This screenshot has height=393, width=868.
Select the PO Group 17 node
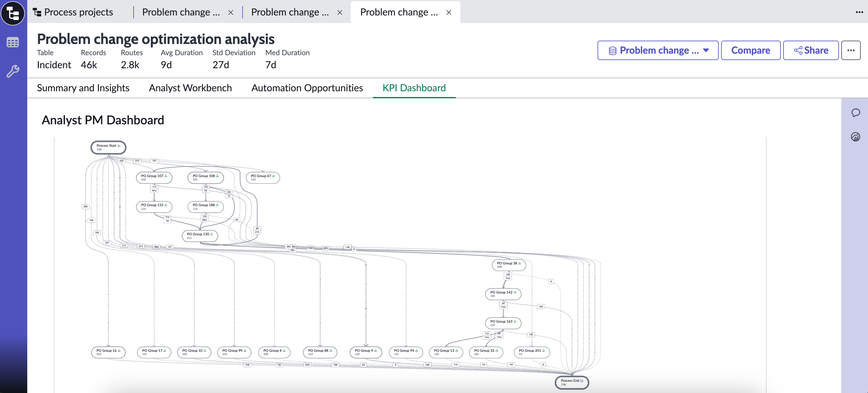click(x=154, y=352)
